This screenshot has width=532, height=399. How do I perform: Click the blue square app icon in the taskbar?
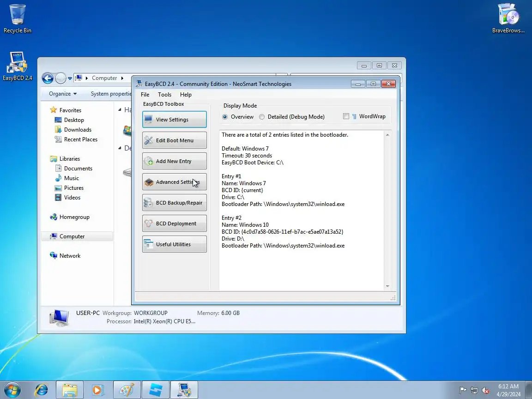point(155,390)
